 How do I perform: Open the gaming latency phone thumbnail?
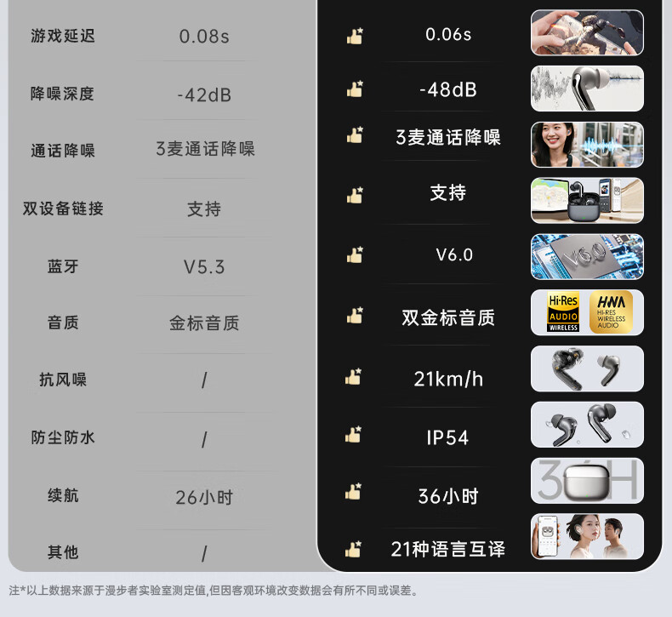(x=587, y=33)
